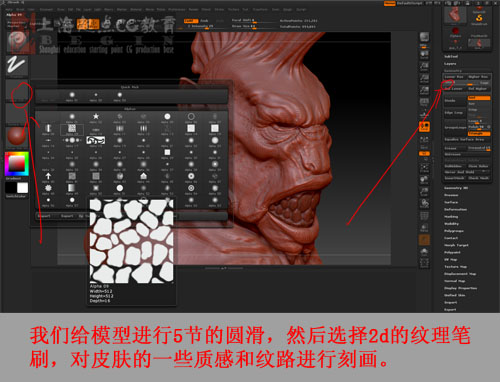500x382 pixels.
Task: Open the red material sphere selector
Action: coord(17,136)
